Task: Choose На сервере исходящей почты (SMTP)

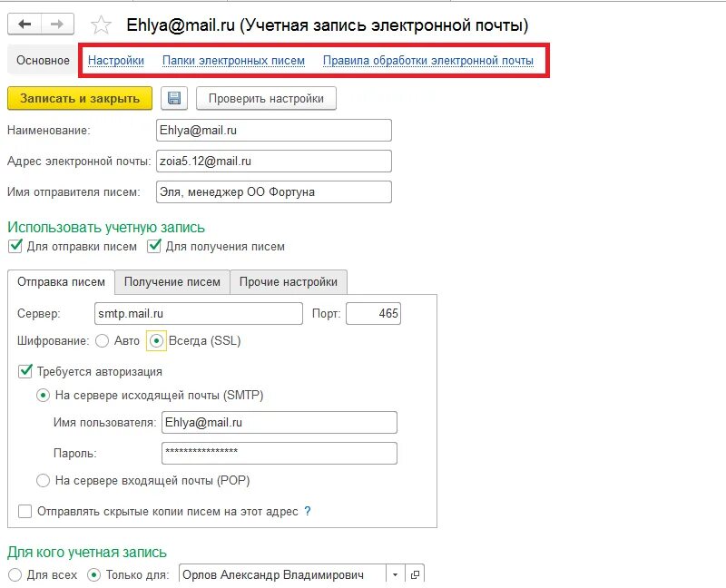Action: pyautogui.click(x=43, y=396)
